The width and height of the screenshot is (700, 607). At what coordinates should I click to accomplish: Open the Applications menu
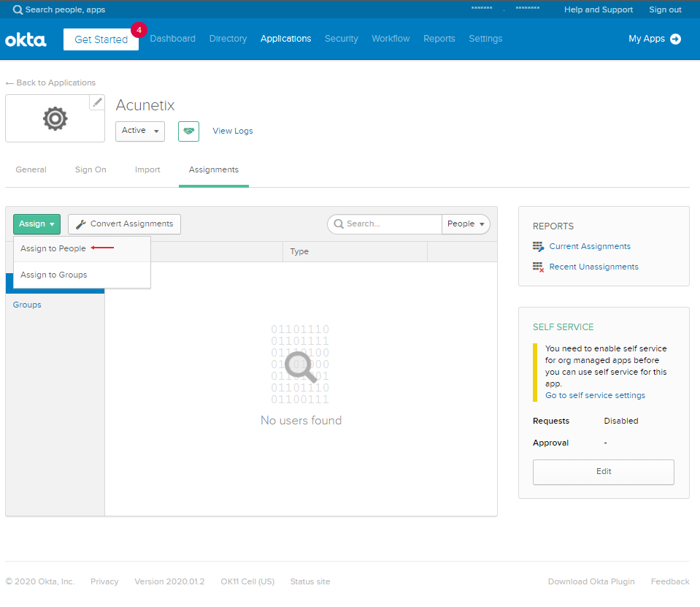[285, 39]
